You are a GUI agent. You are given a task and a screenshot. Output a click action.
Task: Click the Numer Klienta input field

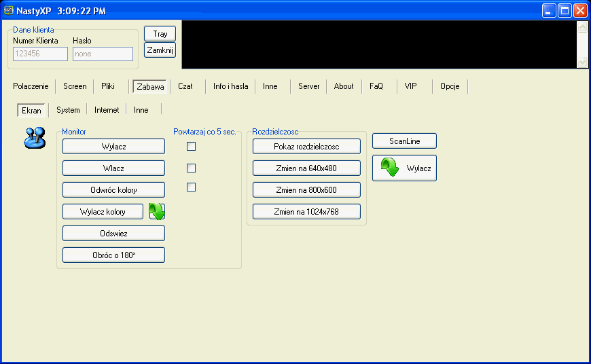click(41, 54)
